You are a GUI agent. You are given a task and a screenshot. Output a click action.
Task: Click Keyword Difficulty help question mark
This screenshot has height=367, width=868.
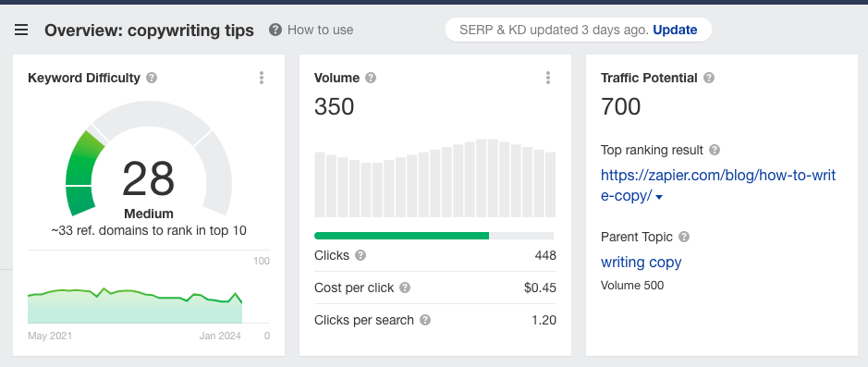[152, 78]
